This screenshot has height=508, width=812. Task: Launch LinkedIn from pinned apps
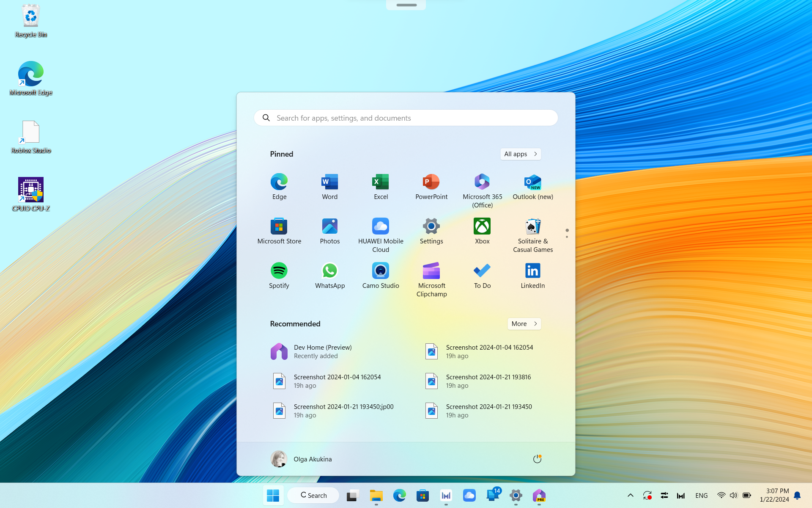(x=533, y=276)
